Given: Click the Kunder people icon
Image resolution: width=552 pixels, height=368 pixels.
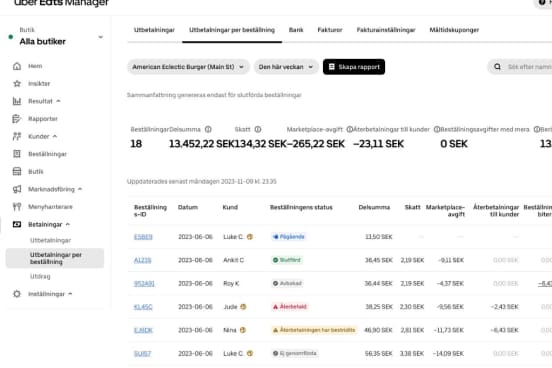Looking at the screenshot, I should [x=17, y=137].
